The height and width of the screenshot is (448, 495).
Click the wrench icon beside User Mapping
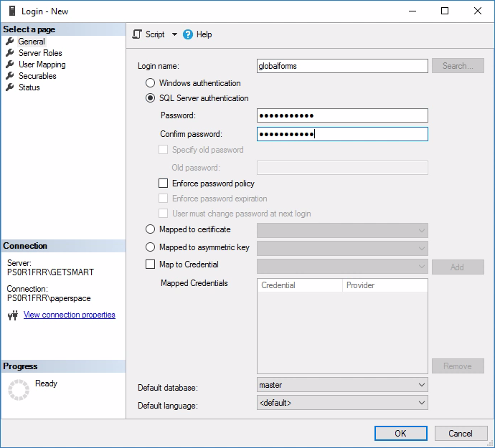point(10,65)
